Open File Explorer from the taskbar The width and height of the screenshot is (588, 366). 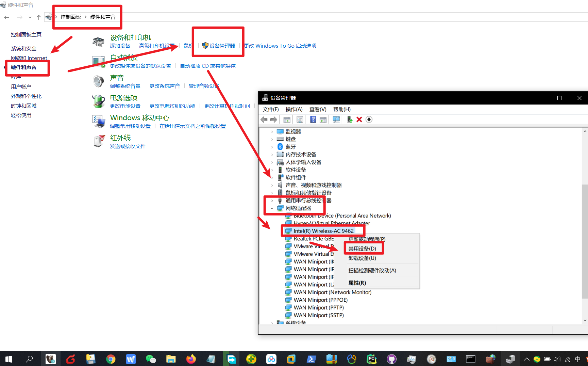171,359
